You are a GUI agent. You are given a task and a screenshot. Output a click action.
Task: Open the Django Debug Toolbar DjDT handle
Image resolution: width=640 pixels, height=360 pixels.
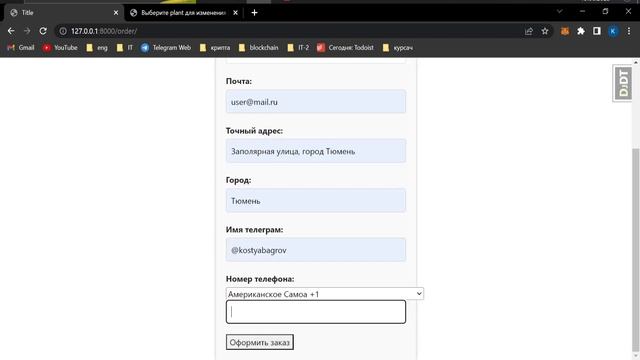623,83
